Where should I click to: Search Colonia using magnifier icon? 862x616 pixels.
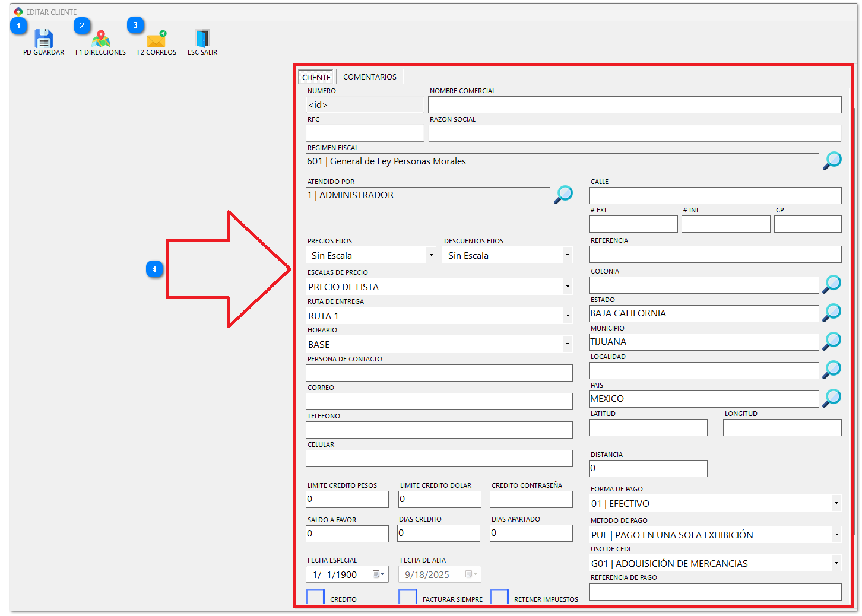click(832, 284)
